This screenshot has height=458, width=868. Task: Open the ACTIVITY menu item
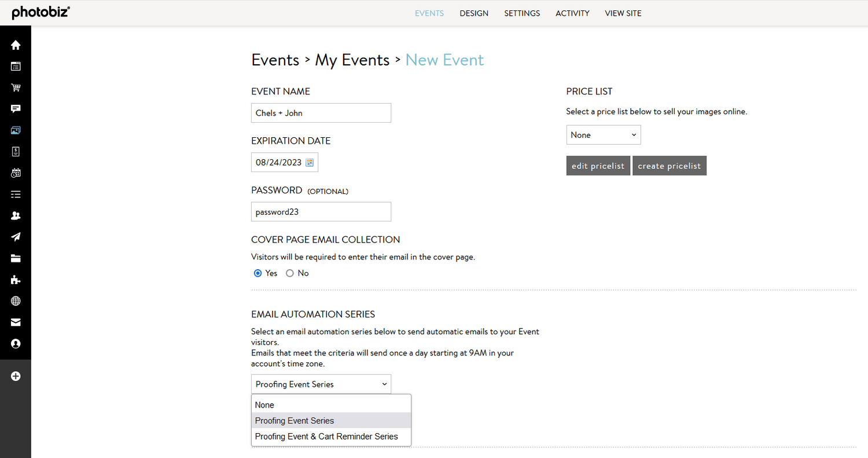[x=572, y=13]
